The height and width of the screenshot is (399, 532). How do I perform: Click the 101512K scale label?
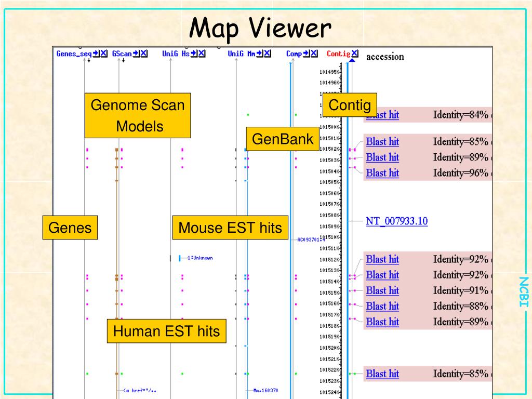coord(329,260)
